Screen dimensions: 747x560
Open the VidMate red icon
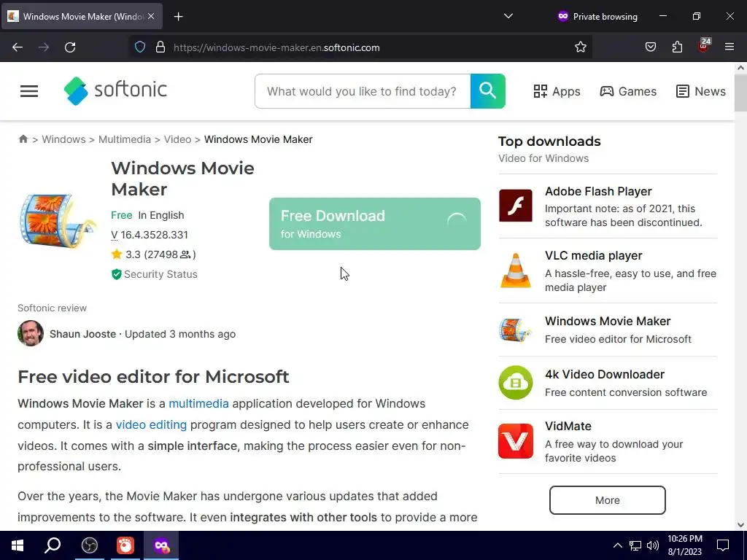[x=516, y=441]
